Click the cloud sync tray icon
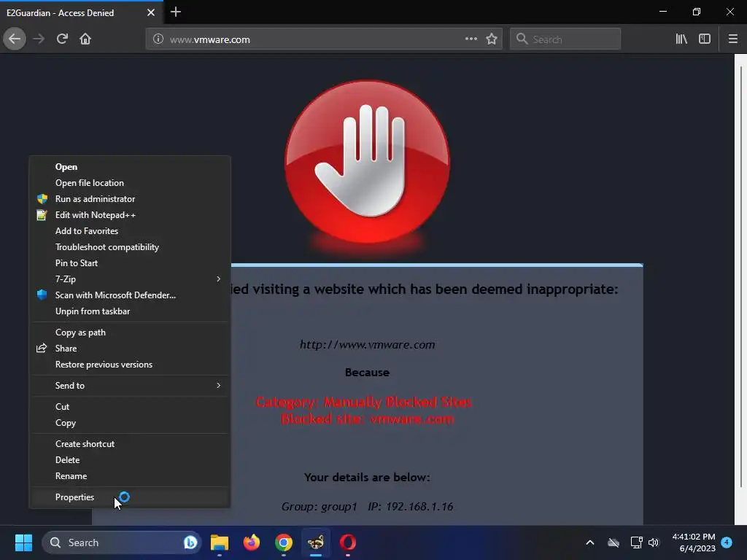Image resolution: width=747 pixels, height=560 pixels. coord(614,542)
